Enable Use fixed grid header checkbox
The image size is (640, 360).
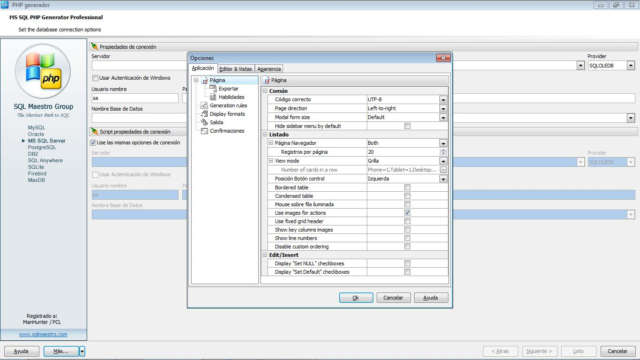407,221
